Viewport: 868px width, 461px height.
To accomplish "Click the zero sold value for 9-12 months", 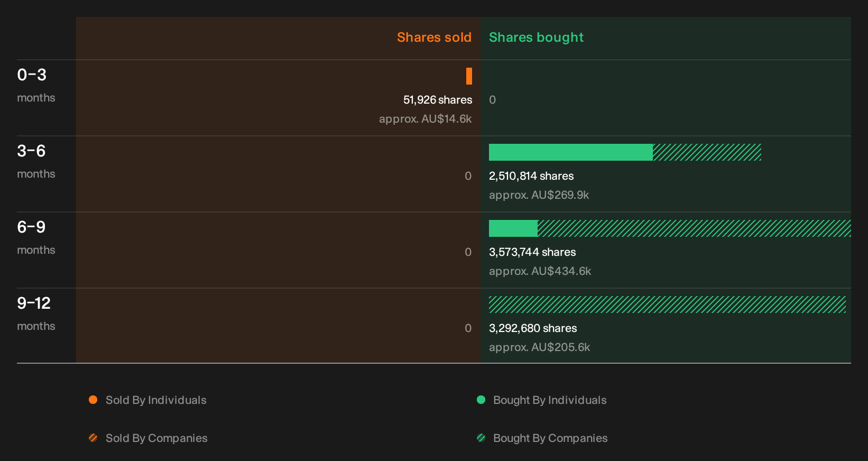I will click(468, 328).
